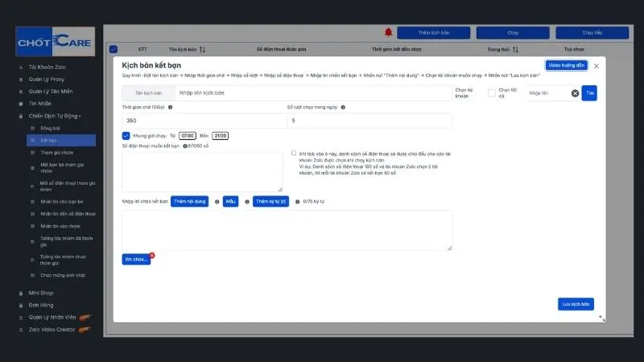The height and width of the screenshot is (362, 644).
Task: Click the Chốt Care logo
Action: click(55, 42)
